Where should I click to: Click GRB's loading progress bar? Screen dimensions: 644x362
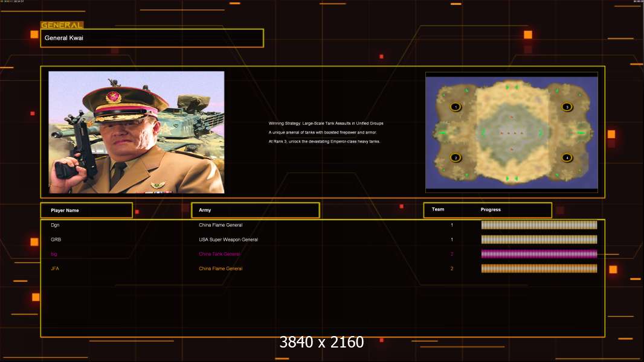coord(539,240)
